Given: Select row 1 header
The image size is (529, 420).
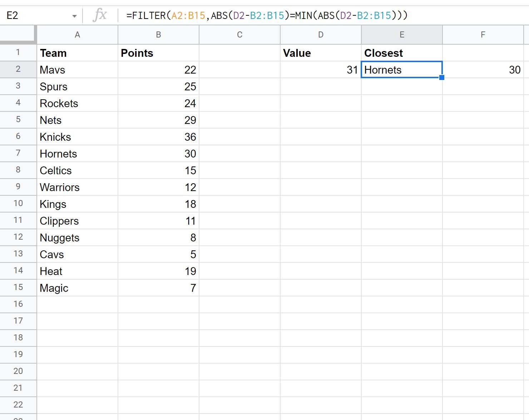Looking at the screenshot, I should point(18,52).
